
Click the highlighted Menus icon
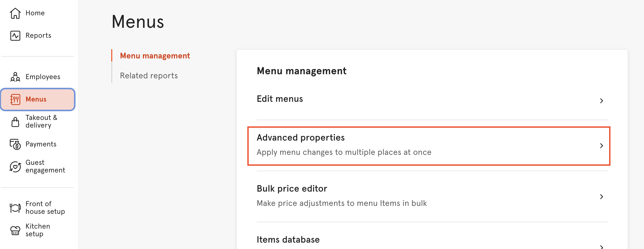pyautogui.click(x=16, y=99)
